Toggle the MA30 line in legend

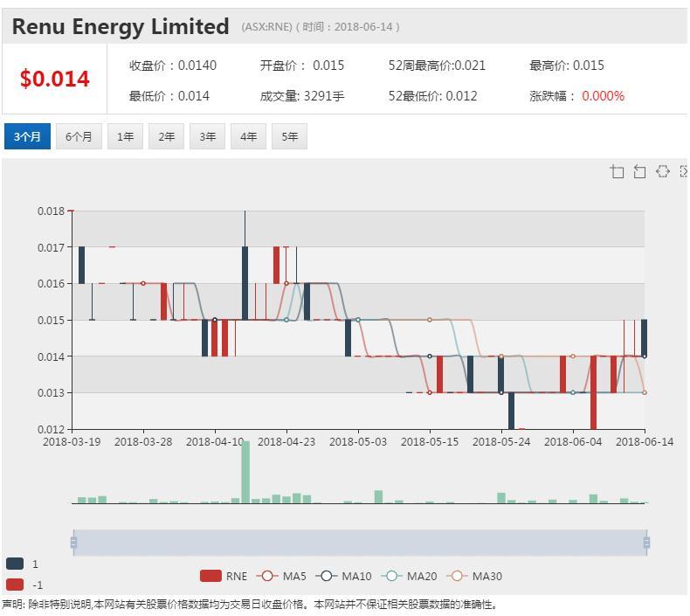click(474, 576)
